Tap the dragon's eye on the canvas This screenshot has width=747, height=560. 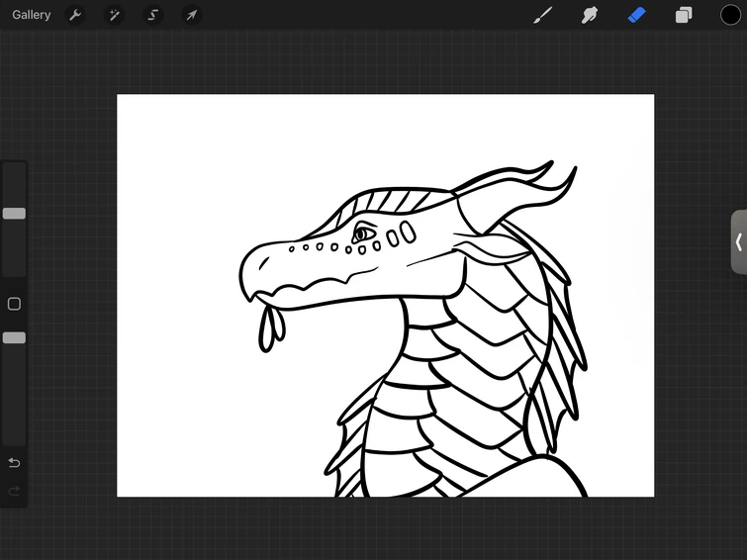[363, 234]
